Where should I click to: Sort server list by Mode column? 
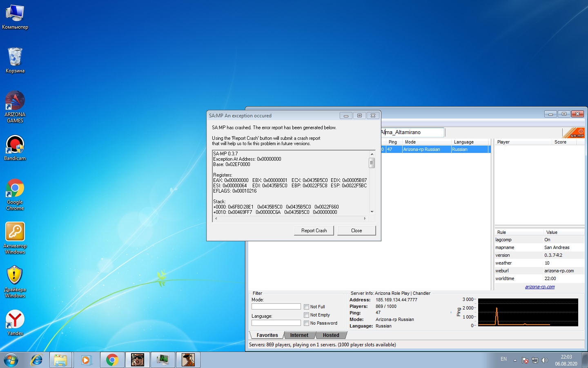pos(426,142)
